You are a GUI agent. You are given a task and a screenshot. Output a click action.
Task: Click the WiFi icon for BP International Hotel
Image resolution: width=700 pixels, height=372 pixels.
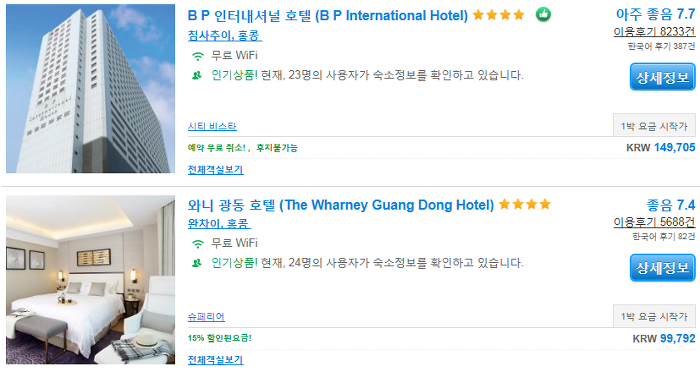pyautogui.click(x=197, y=56)
